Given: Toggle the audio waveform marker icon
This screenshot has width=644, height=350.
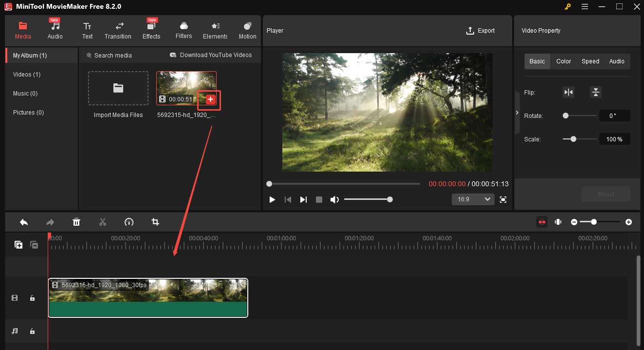Looking at the screenshot, I should pyautogui.click(x=558, y=222).
